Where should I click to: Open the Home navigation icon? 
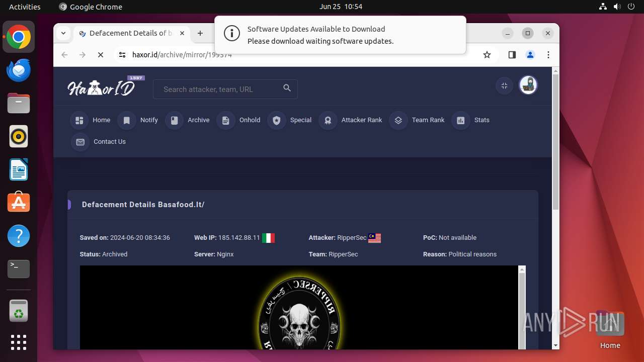point(79,120)
